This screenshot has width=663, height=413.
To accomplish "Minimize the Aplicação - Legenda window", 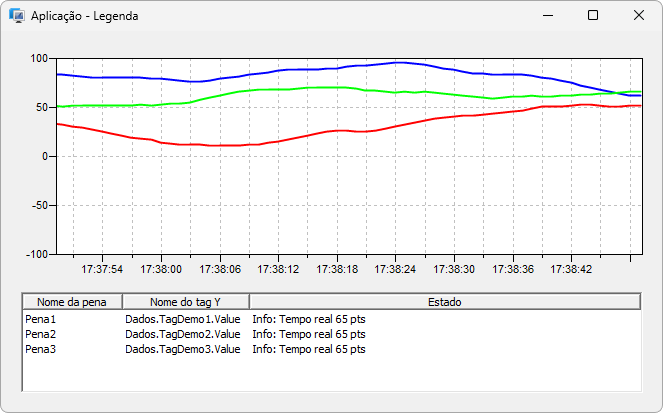I will click(546, 16).
